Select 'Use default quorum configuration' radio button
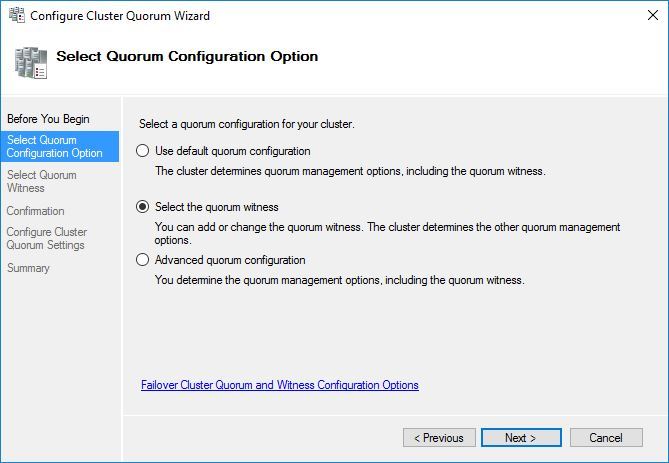Image resolution: width=669 pixels, height=463 pixels. (x=142, y=151)
